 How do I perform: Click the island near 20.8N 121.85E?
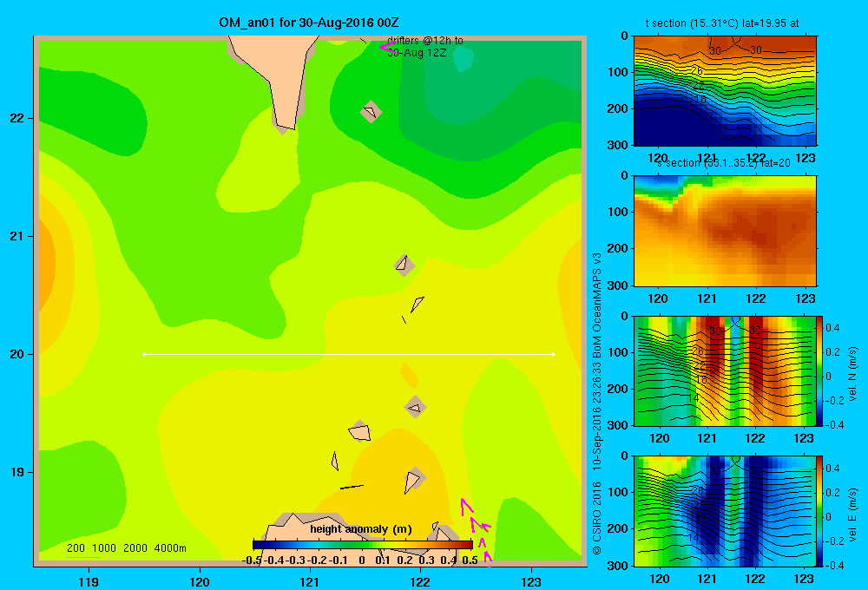coord(404,265)
